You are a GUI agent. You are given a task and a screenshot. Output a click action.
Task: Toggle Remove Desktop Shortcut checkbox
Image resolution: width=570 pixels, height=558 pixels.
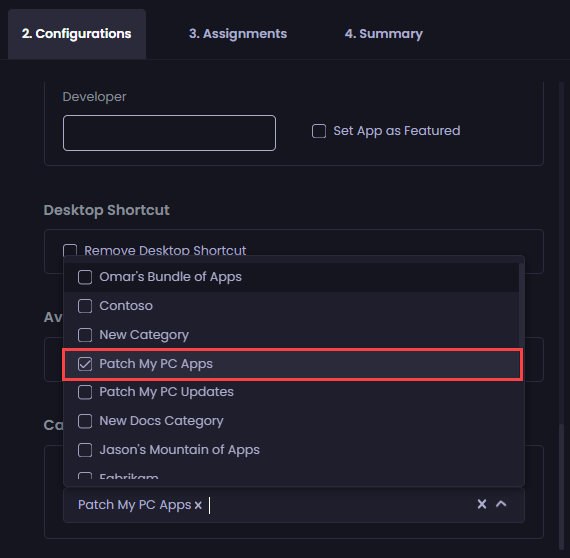pos(70,250)
